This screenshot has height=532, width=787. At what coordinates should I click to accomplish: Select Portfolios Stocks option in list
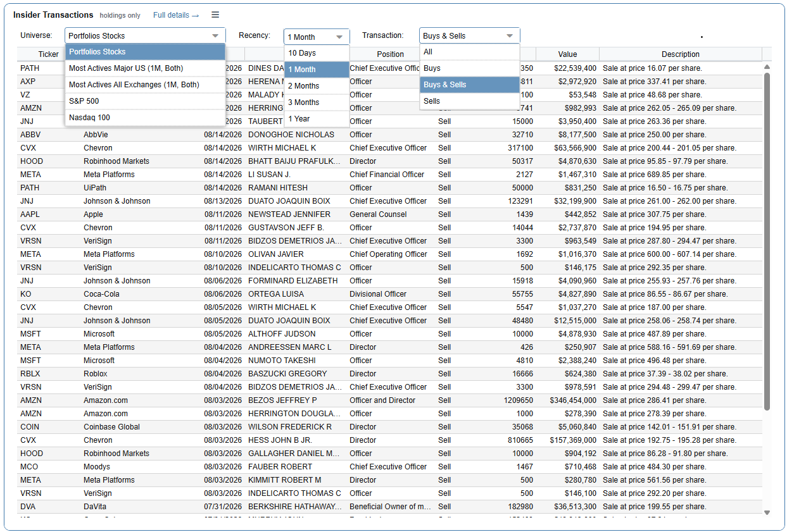145,52
